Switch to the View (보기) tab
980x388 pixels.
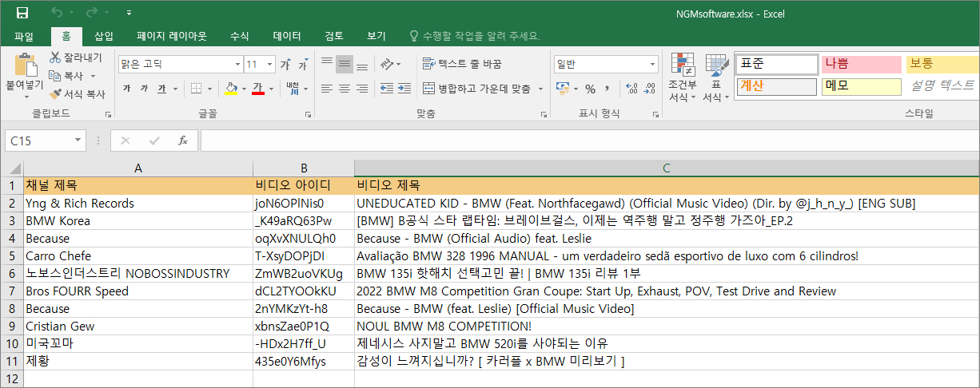[x=376, y=36]
